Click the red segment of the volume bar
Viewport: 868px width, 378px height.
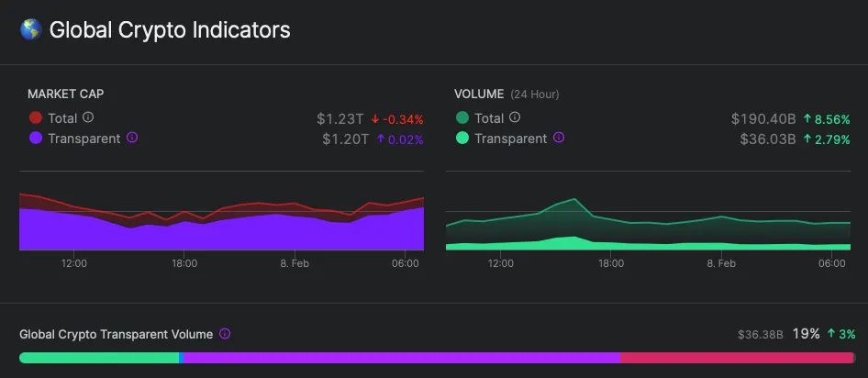(738, 358)
